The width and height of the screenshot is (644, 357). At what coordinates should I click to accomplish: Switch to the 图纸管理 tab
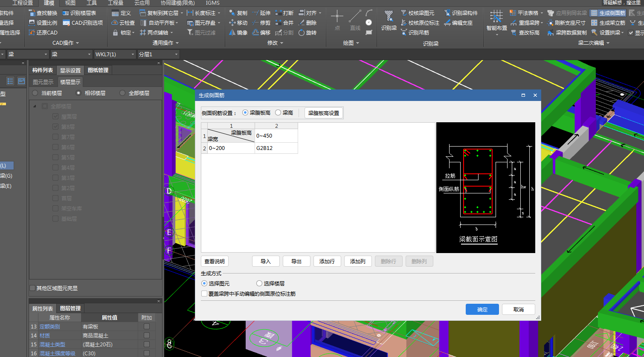click(x=98, y=70)
